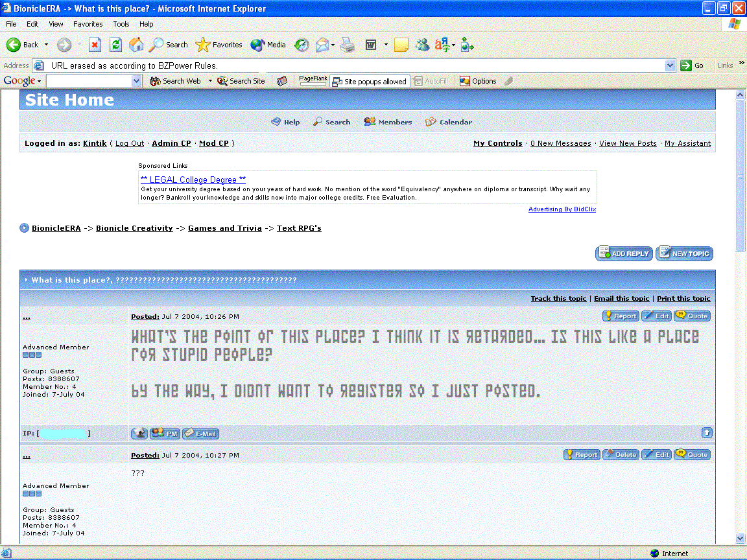Image resolution: width=747 pixels, height=560 pixels.
Task: Check PageRank on the Google toolbar
Action: 312,79
